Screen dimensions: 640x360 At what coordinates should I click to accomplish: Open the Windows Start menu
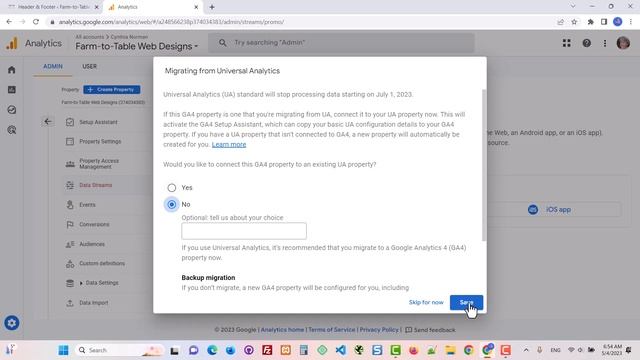point(63,350)
